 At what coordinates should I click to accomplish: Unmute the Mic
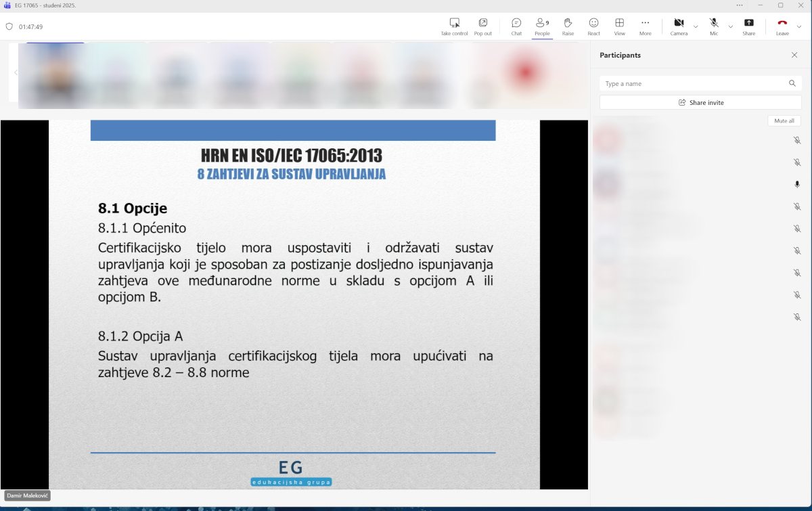714,26
